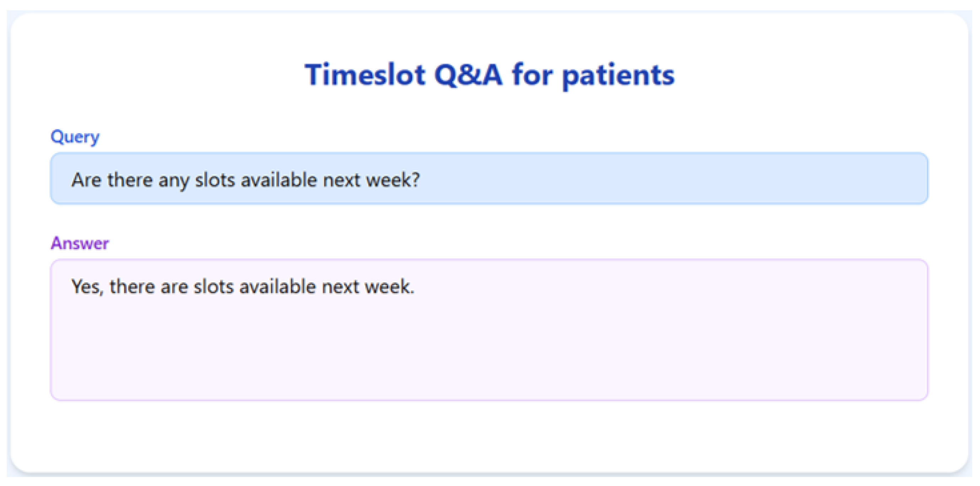Image resolution: width=980 pixels, height=486 pixels.
Task: Place cursor after "next week?" in Query
Action: tap(421, 180)
